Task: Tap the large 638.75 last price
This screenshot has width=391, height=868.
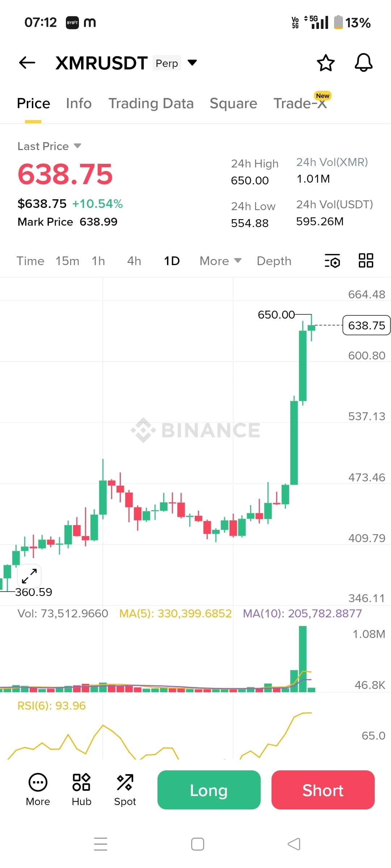Action: click(x=65, y=174)
